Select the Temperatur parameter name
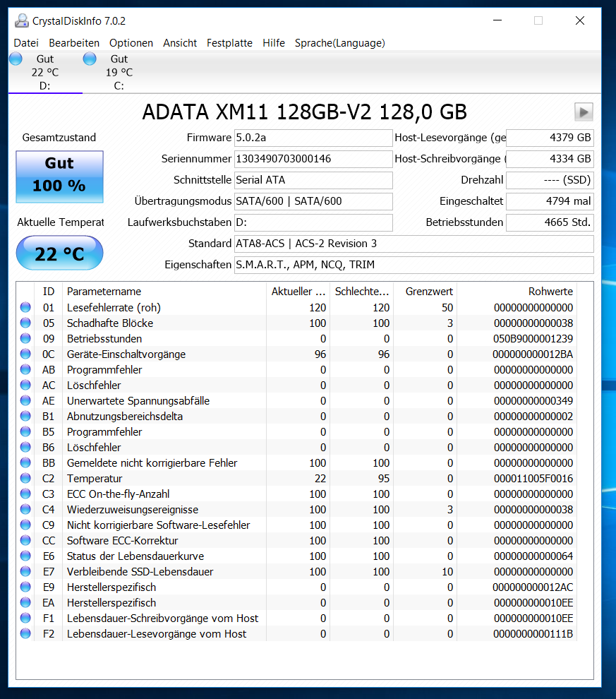Screen dimensions: 616x699 click(x=95, y=478)
